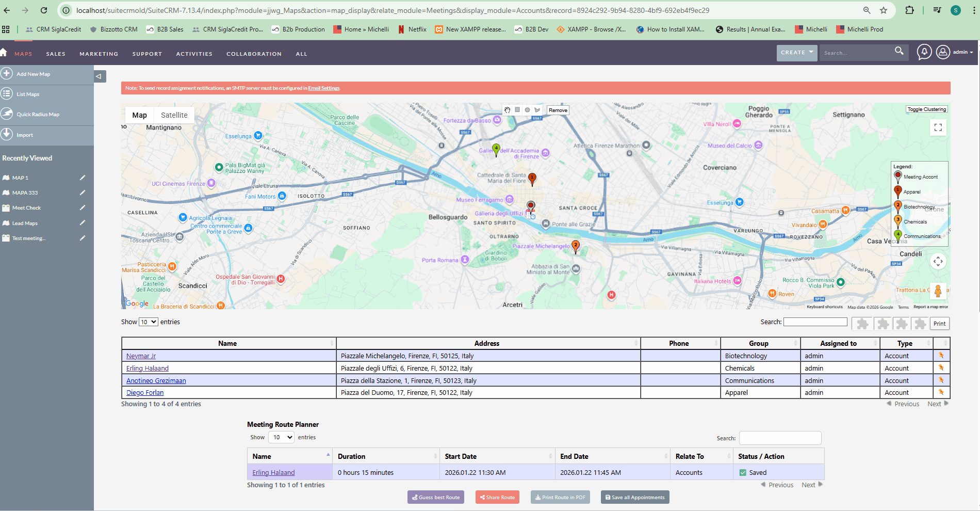Image resolution: width=980 pixels, height=511 pixels.
Task: Open the SALES menu
Action: (x=56, y=54)
